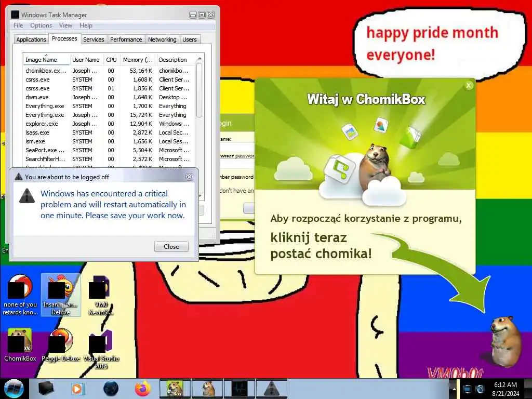
Task: Select the Peggle Deluxe desktop icon
Action: [61, 344]
